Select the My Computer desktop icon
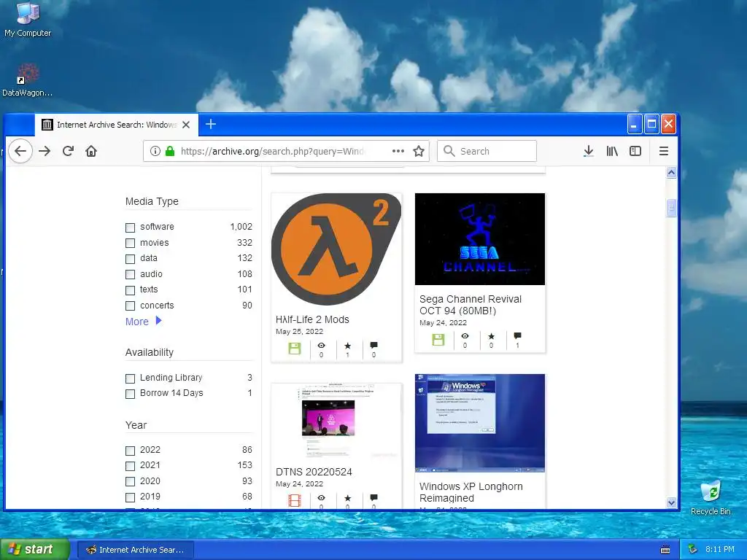This screenshot has width=747, height=560. 28,20
